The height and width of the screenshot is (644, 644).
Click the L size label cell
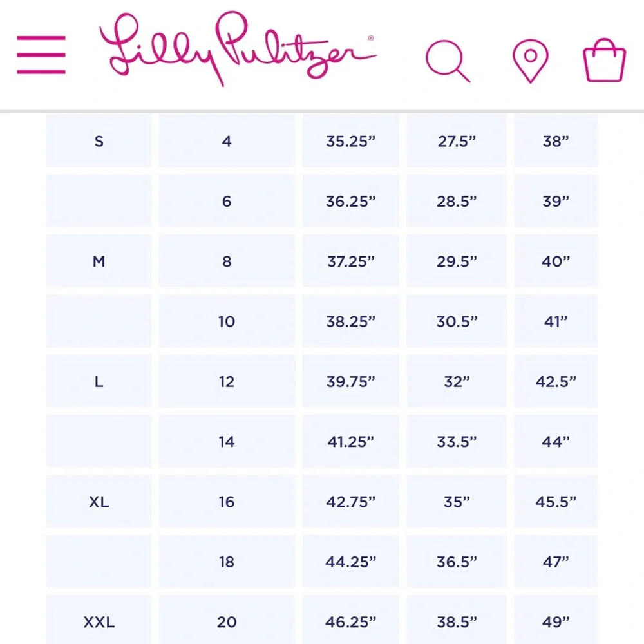pos(99,382)
